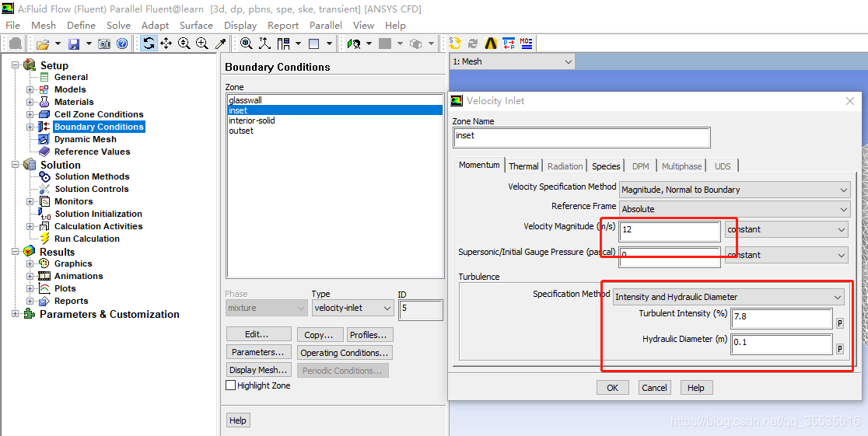Click the axis orientation triad icon
The width and height of the screenshot is (868, 436).
(264, 44)
